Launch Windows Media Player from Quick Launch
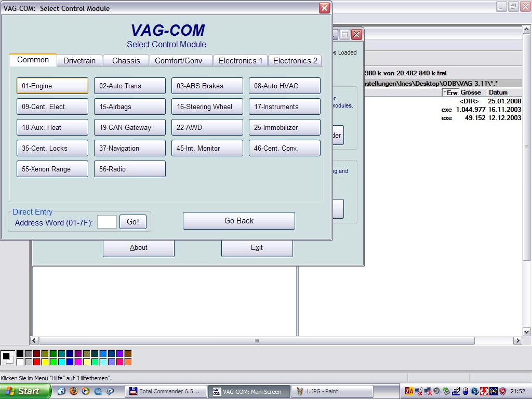Image resolution: width=532 pixels, height=399 pixels. [86, 391]
